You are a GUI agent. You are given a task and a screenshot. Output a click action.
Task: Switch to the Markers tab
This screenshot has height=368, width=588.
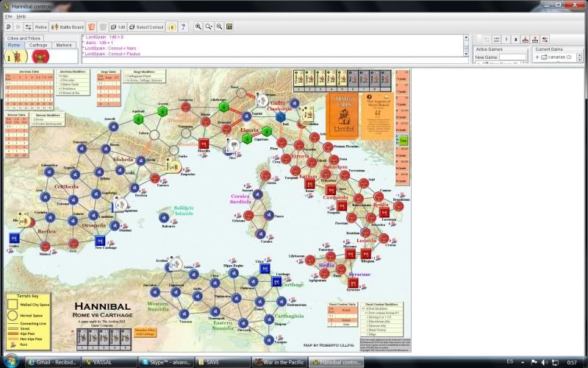point(63,45)
